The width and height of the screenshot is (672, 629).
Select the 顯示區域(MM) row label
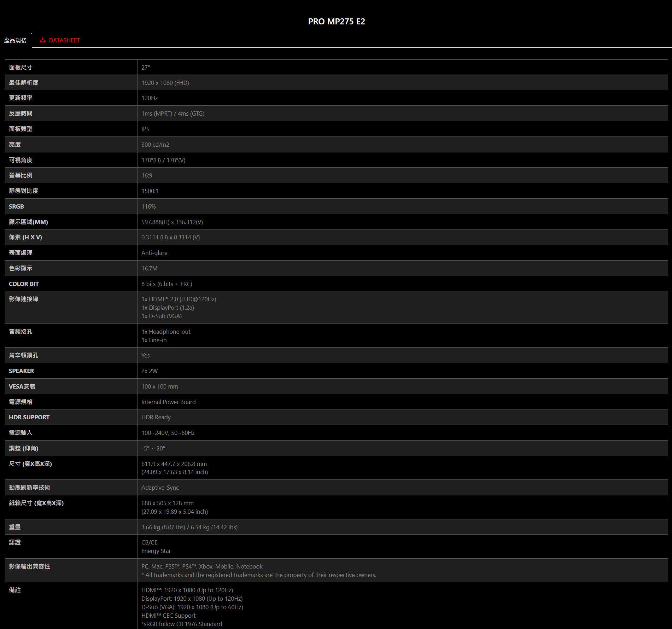[28, 222]
